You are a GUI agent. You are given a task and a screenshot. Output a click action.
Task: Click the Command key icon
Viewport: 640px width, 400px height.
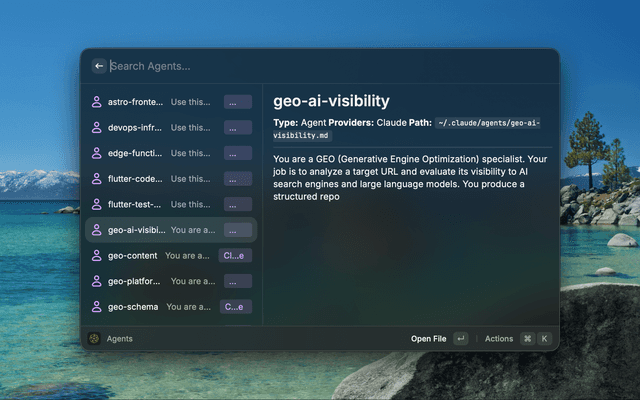tap(528, 338)
